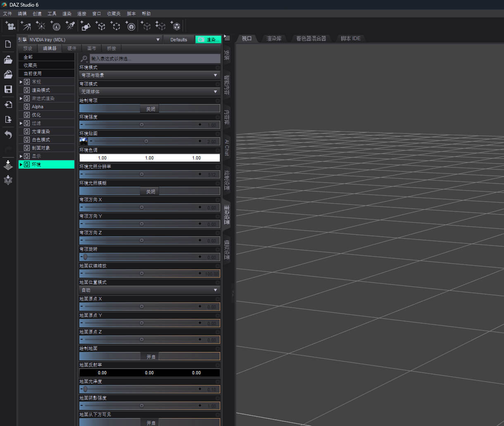Expand the highlighted 环境 group arrow
Screen dimensions: 504x426
tap(21, 164)
